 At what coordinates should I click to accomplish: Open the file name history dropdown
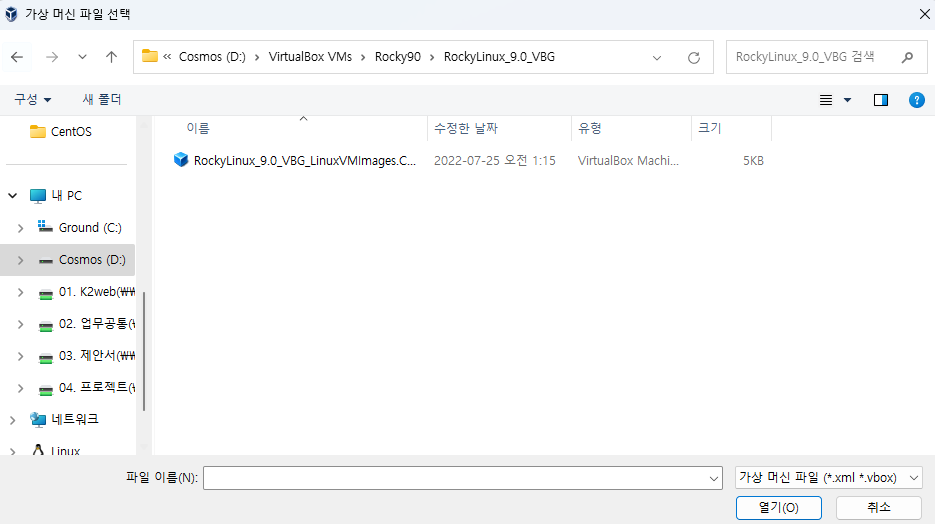[x=714, y=478]
